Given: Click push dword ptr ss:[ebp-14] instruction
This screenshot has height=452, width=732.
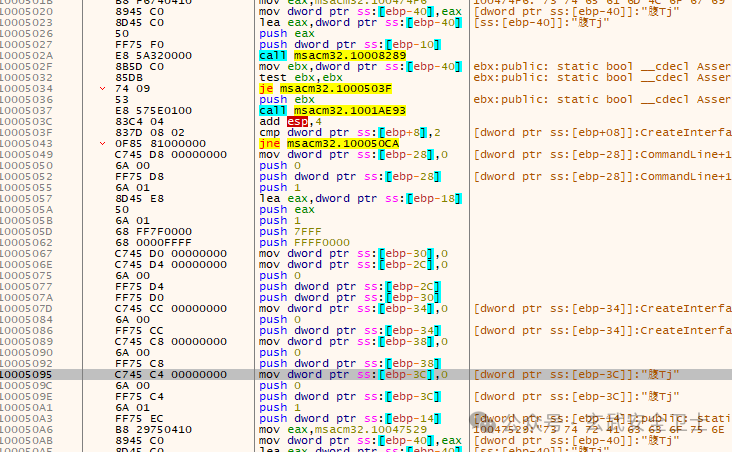Looking at the screenshot, I should coord(350,419).
